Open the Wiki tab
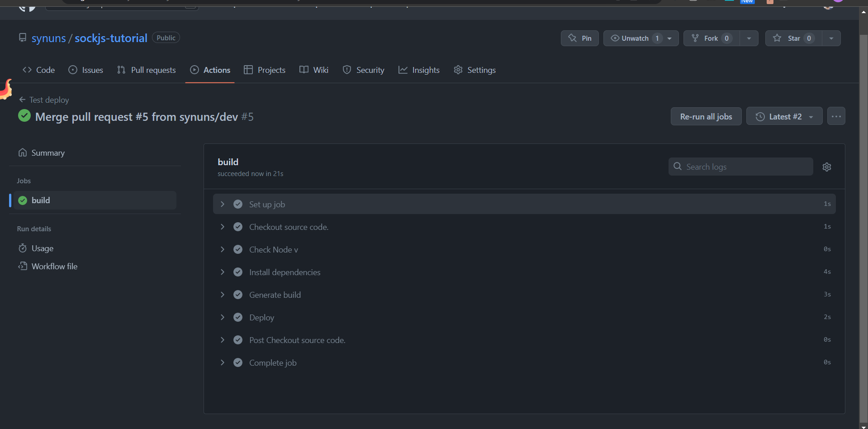 (314, 70)
